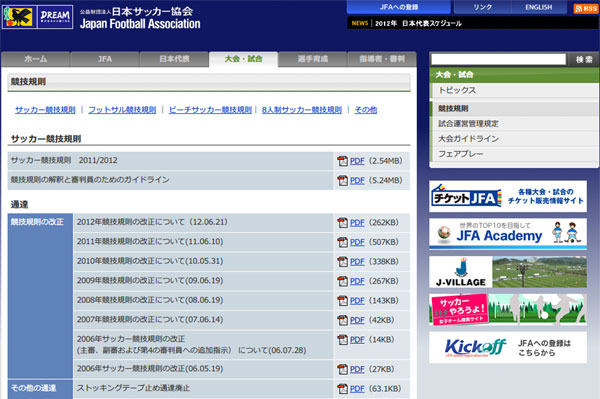
Task: Open the ホーム tab
Action: coord(36,59)
